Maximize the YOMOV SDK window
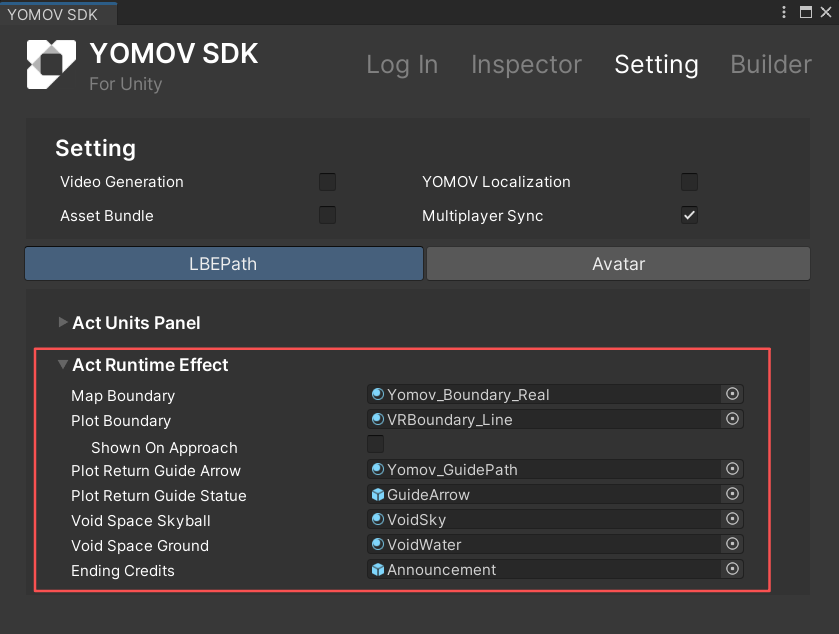The height and width of the screenshot is (634, 839). click(806, 12)
